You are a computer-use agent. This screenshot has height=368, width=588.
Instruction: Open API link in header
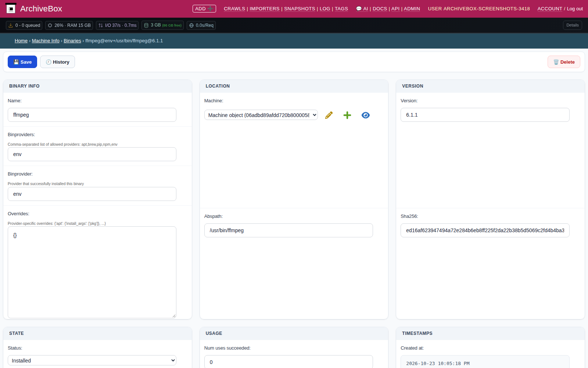[395, 8]
